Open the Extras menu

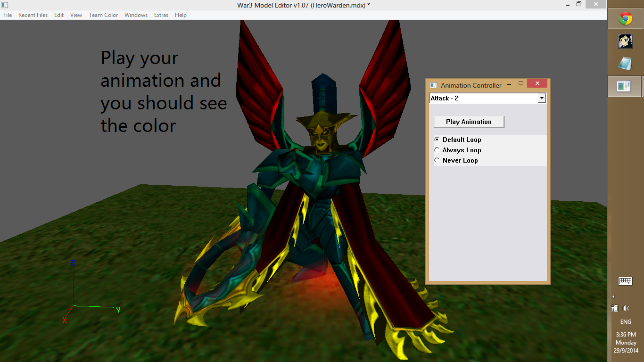161,15
